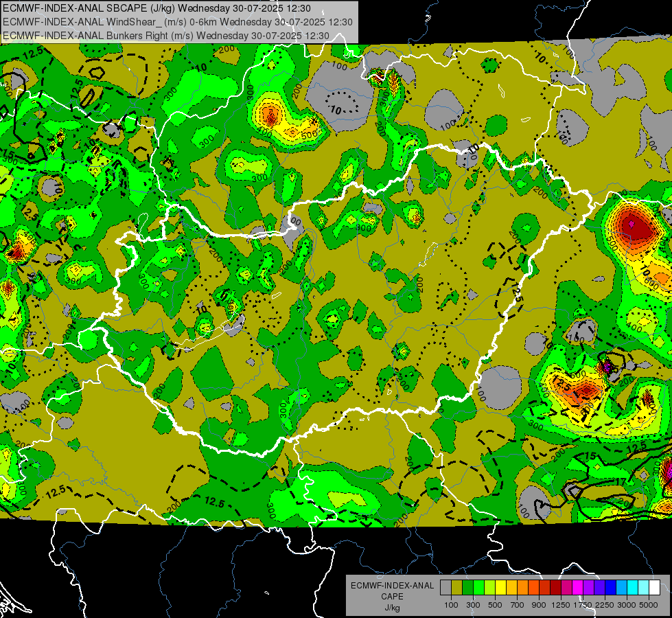
Task: Click the 500 value under the legend bar
Action: pyautogui.click(x=495, y=605)
